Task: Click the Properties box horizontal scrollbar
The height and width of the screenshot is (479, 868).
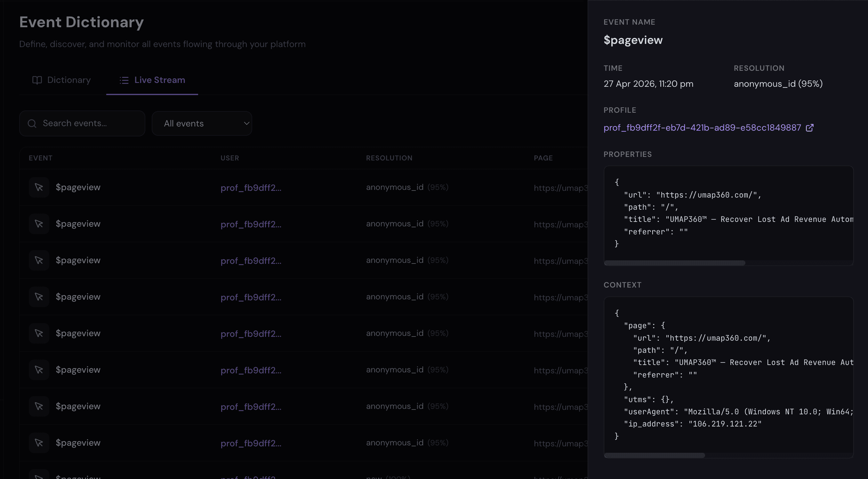Action: pyautogui.click(x=674, y=263)
